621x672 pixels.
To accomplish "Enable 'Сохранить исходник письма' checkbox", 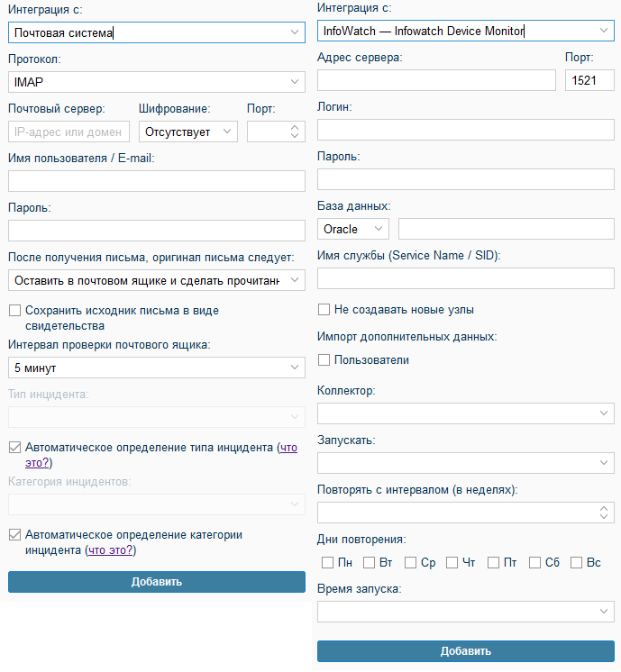I will pos(14,311).
